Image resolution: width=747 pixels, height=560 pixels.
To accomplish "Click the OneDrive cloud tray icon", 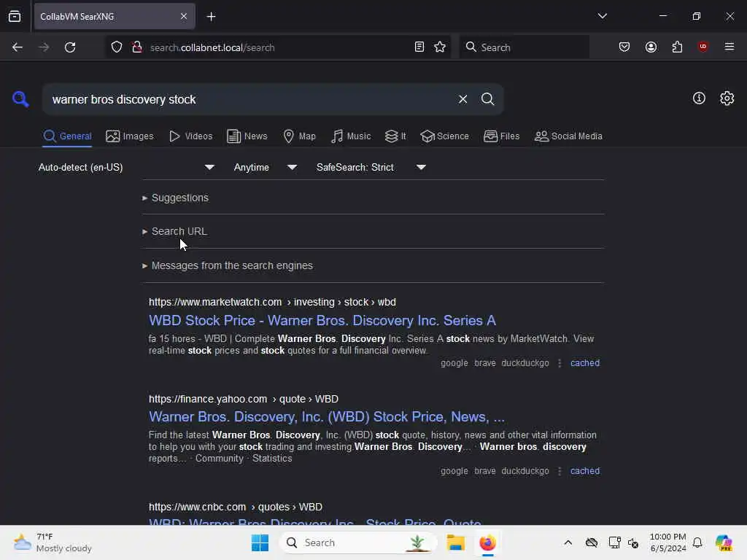I will point(591,542).
